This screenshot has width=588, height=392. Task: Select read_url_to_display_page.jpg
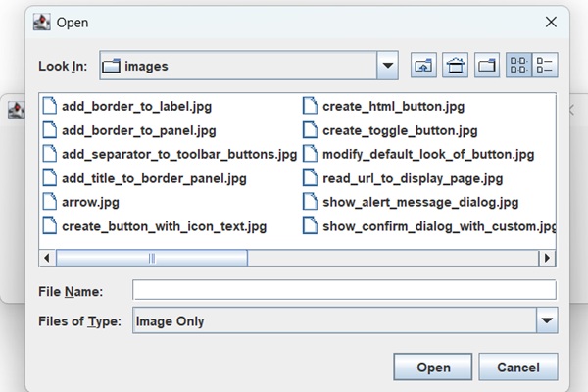tap(413, 178)
